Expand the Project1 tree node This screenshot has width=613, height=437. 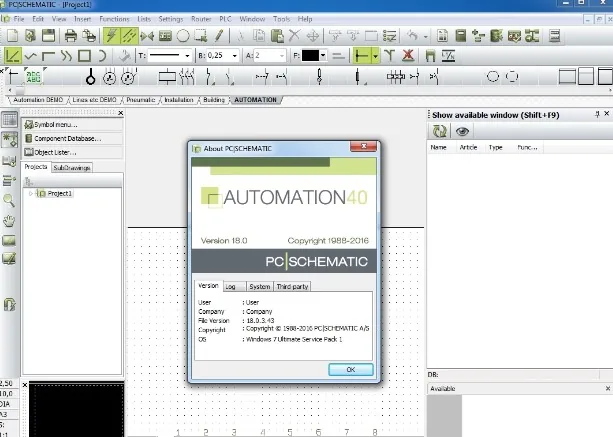click(x=30, y=193)
